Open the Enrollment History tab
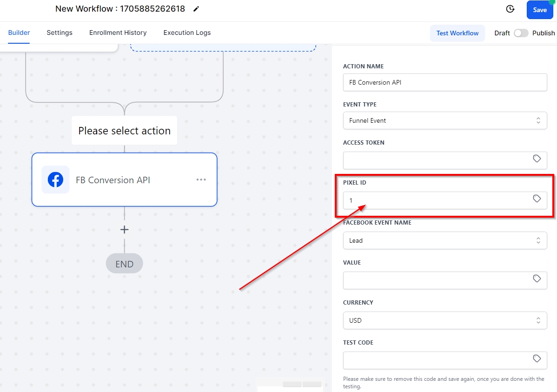Viewport: 557px width, 392px height. tap(118, 33)
